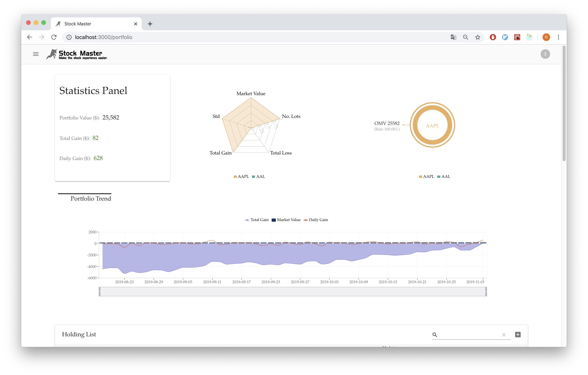
Task: Click the zoom magnifier icon in address bar
Action: click(465, 37)
